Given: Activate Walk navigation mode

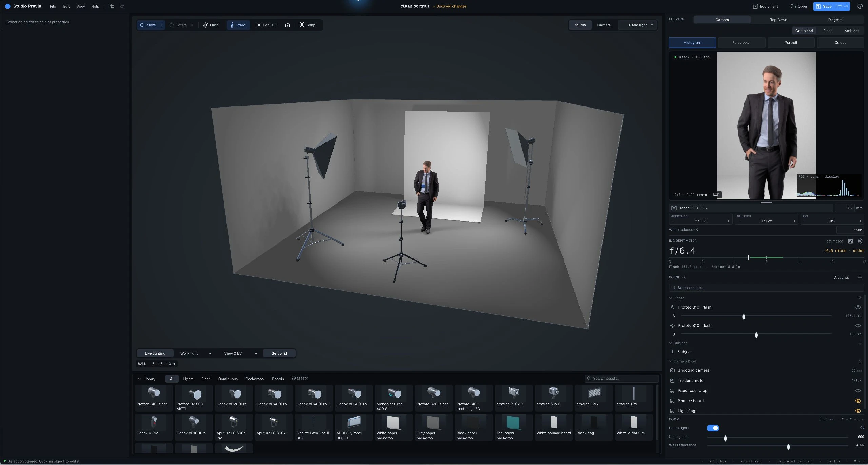Looking at the screenshot, I should coord(238,25).
